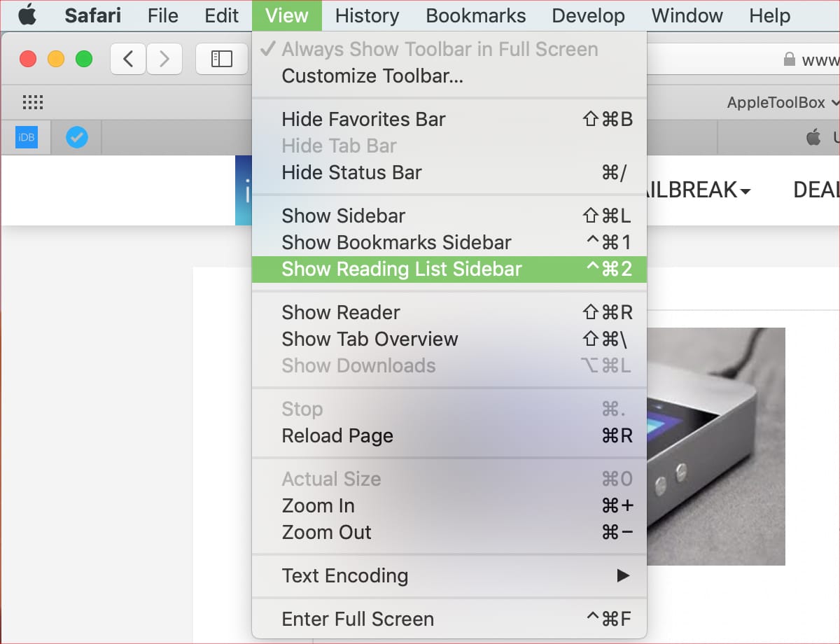The height and width of the screenshot is (644, 840).
Task: Choose Show Sidebar
Action: point(449,216)
